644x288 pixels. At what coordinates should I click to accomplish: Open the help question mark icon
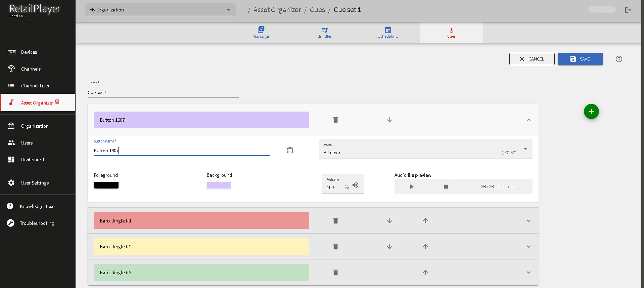tap(619, 59)
